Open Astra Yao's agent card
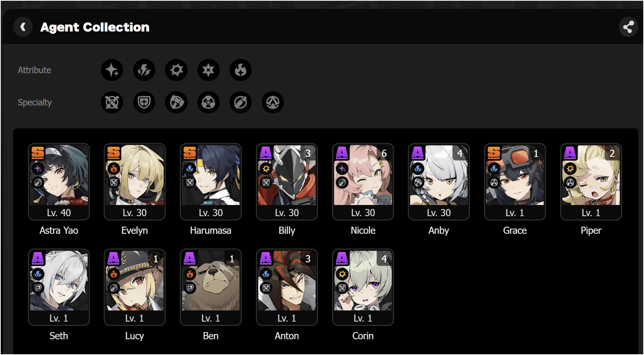The image size is (644, 355). 59,182
